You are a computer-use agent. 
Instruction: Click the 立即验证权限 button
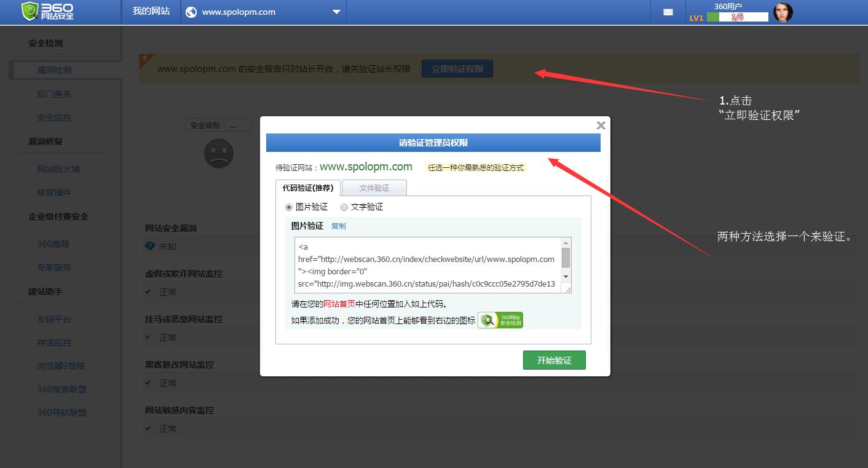pos(457,69)
